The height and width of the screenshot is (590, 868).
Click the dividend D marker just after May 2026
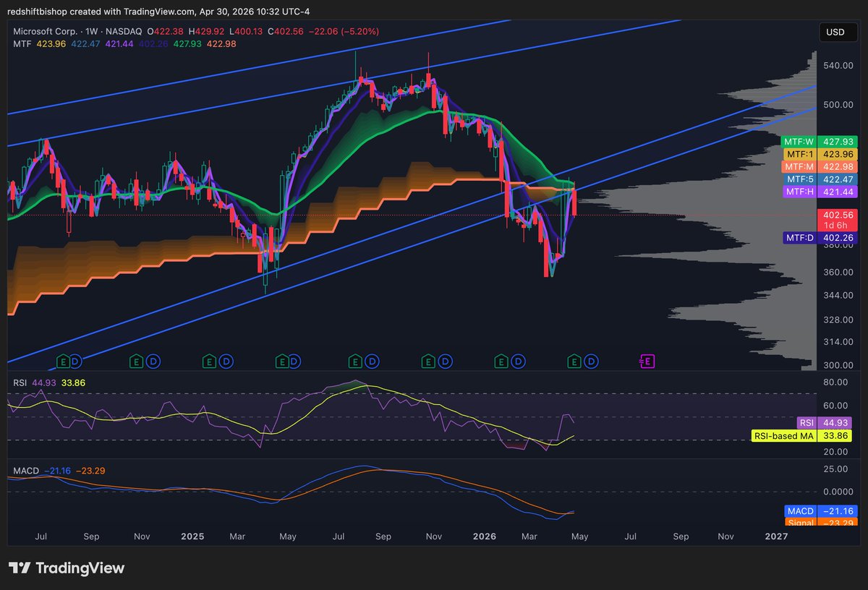coord(592,360)
